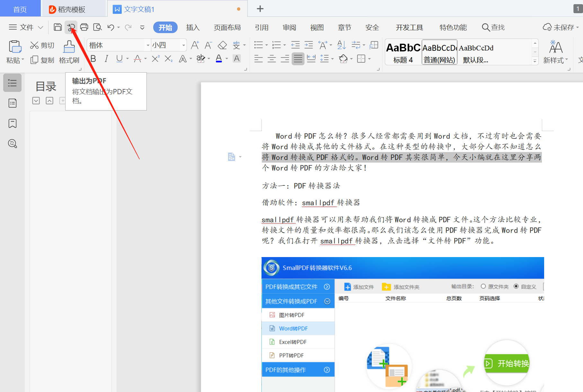Open new tab with plus button

click(260, 9)
